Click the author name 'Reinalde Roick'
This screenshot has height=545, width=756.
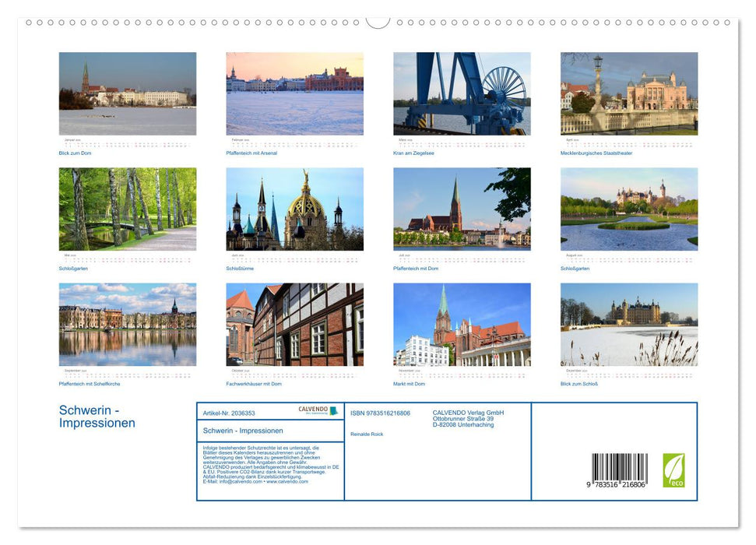coord(367,433)
